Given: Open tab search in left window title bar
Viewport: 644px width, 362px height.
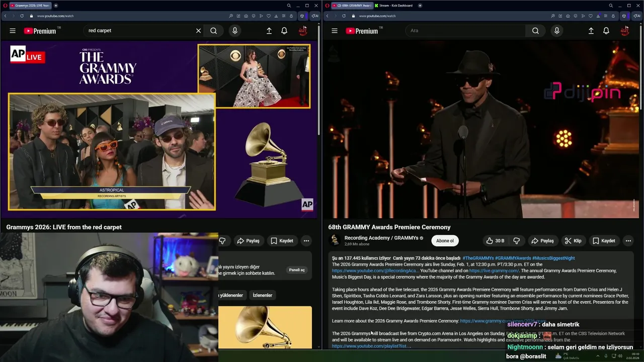Looking at the screenshot, I should point(289,6).
